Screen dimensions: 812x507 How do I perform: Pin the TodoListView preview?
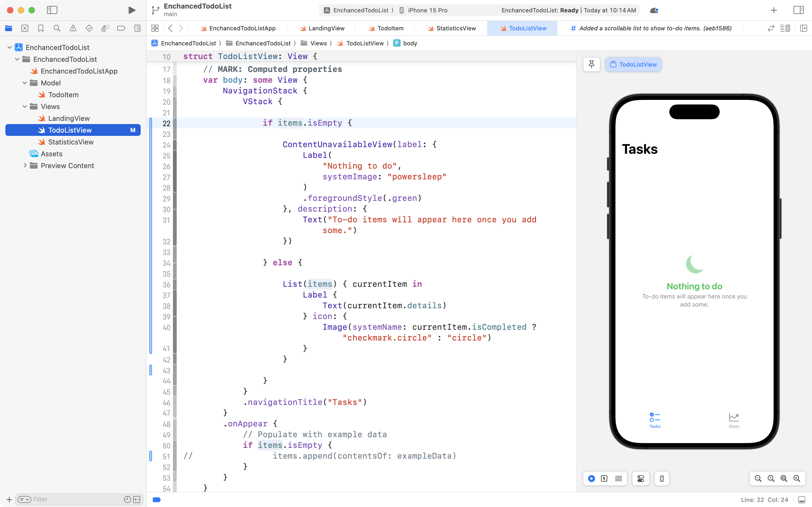tap(591, 64)
